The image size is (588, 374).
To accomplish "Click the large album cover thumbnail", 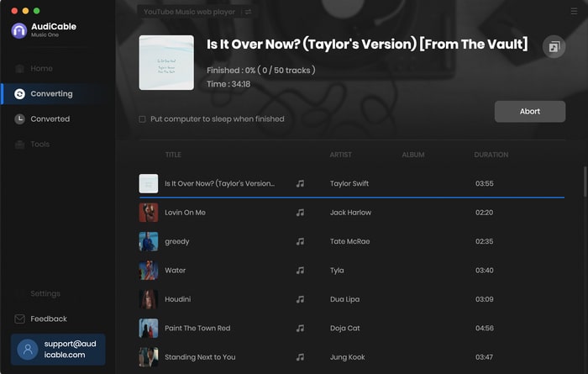I will click(166, 63).
